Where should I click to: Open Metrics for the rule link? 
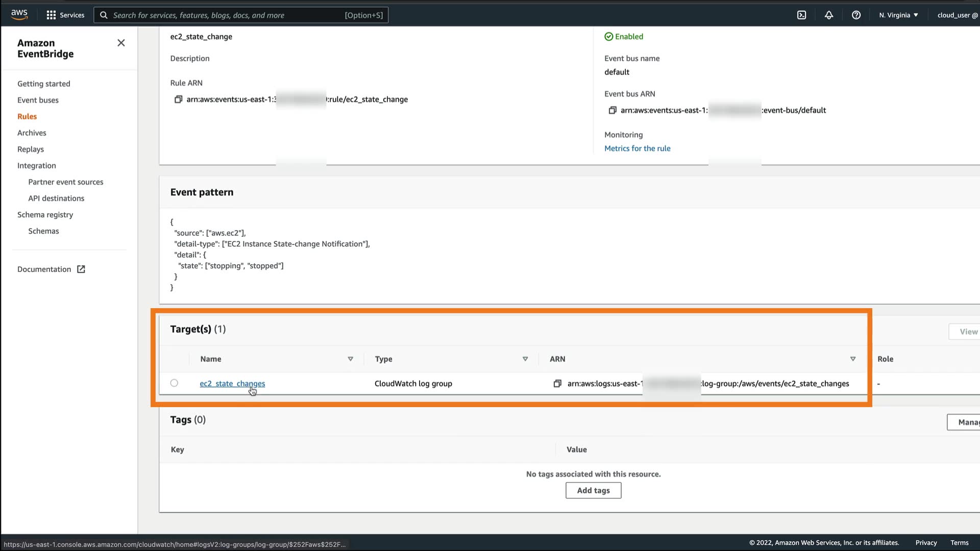[x=637, y=148]
